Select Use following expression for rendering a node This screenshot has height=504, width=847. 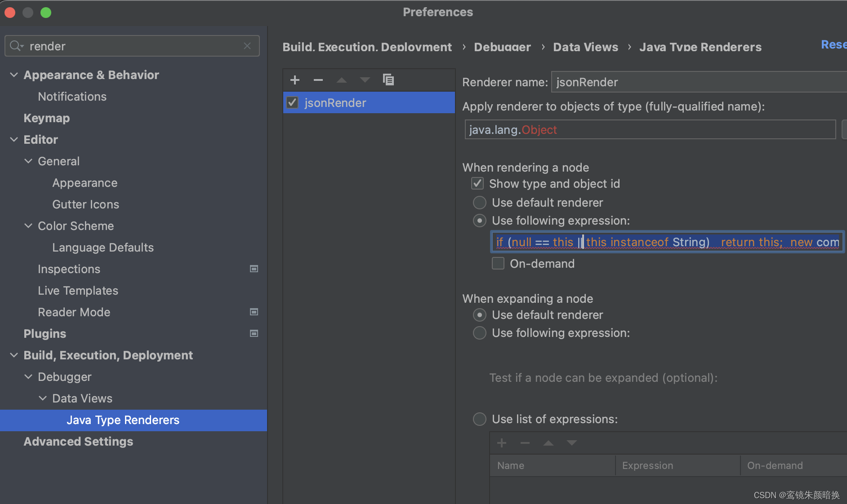pyautogui.click(x=480, y=221)
